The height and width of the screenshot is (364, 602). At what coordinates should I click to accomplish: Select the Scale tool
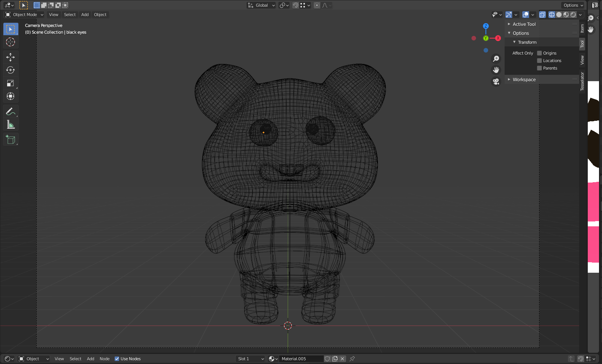tap(10, 83)
